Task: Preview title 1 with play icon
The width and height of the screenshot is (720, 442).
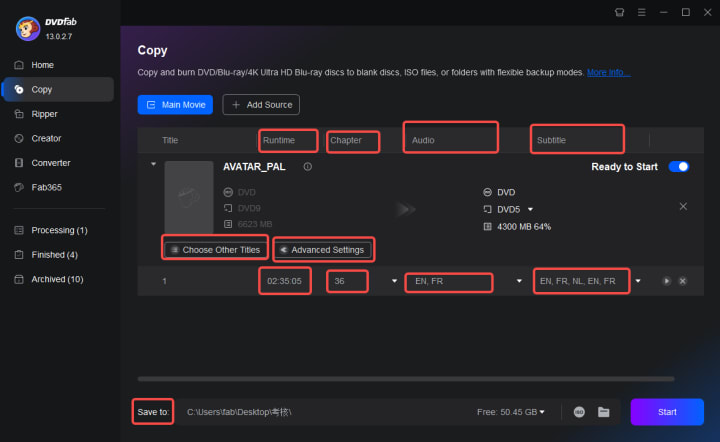Action: [666, 281]
